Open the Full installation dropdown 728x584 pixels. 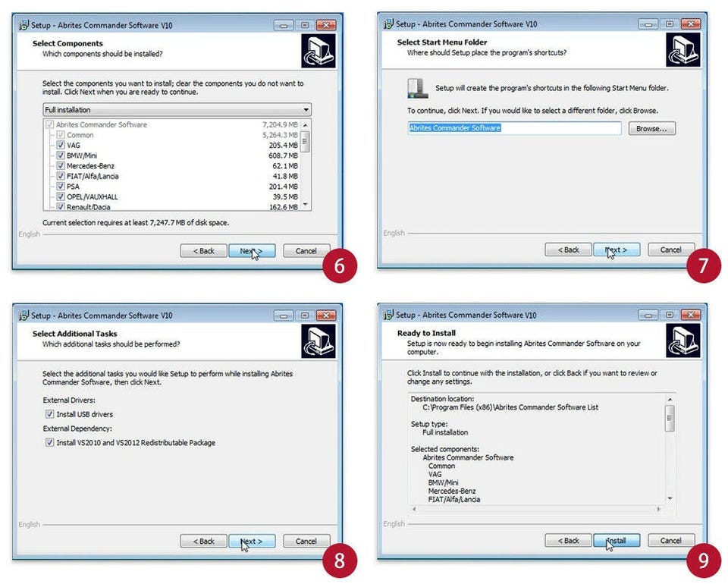pyautogui.click(x=177, y=109)
